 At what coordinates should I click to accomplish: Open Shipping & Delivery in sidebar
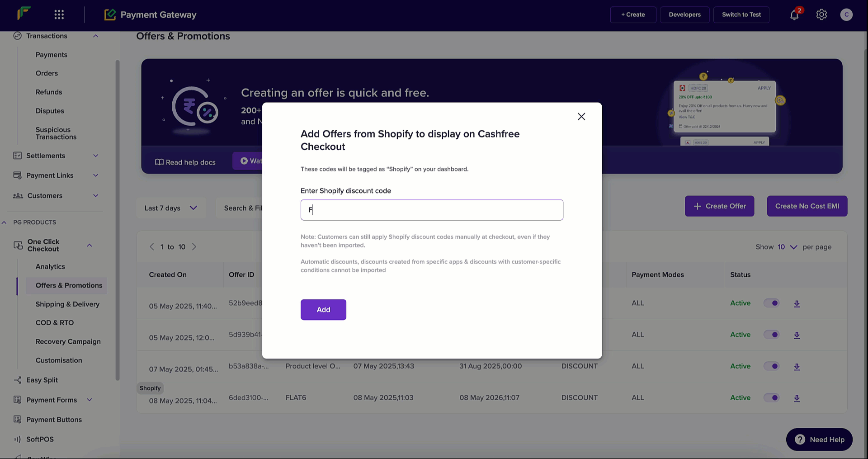(67, 304)
